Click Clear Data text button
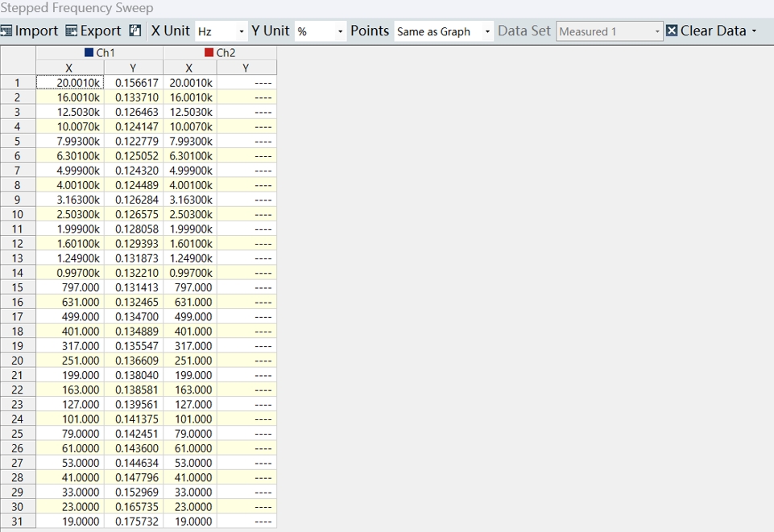 pos(714,31)
